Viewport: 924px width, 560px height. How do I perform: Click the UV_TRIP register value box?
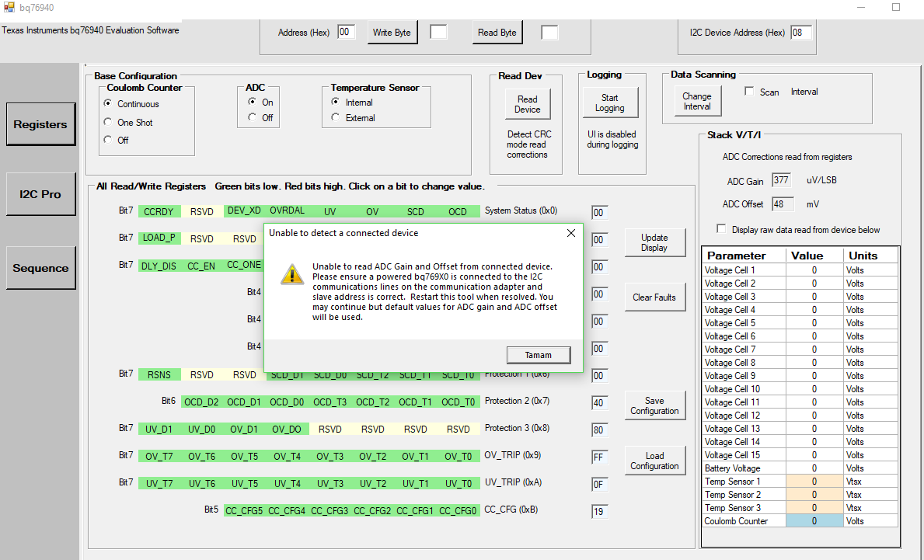(x=599, y=485)
